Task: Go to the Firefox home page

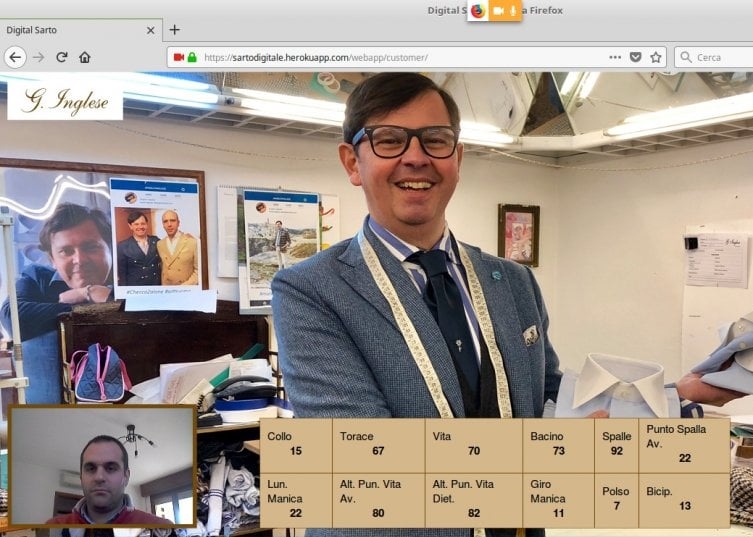Action: pyautogui.click(x=85, y=57)
